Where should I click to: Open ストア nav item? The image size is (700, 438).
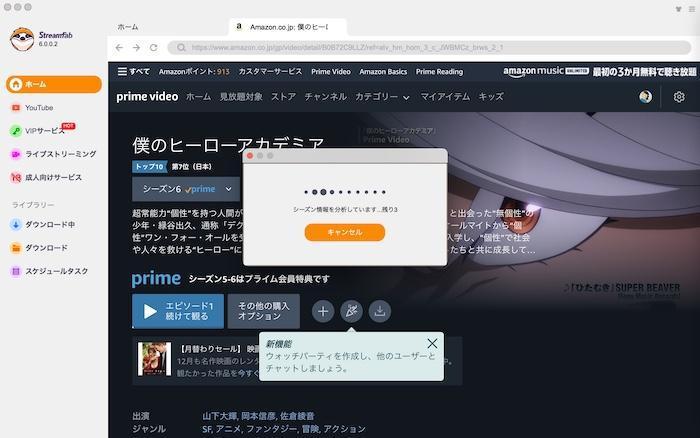283,97
